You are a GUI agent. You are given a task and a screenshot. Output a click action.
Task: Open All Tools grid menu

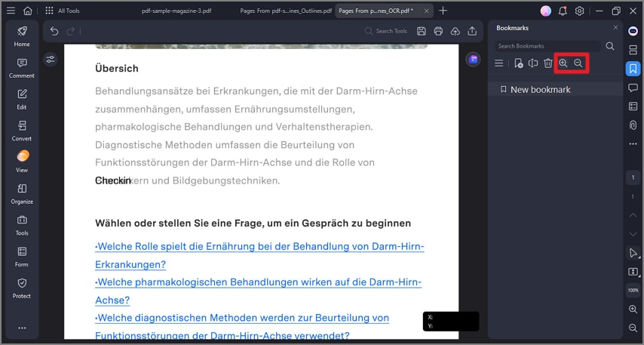(x=62, y=11)
